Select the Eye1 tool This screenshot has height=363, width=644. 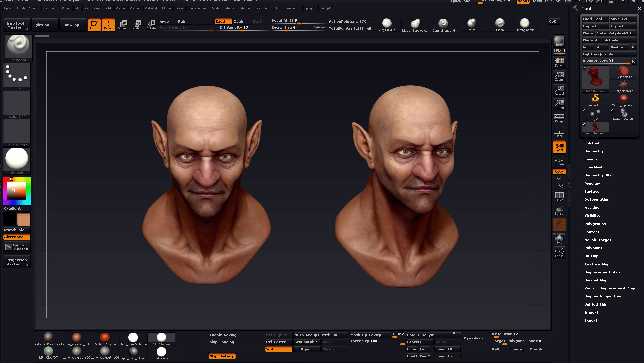[595, 115]
